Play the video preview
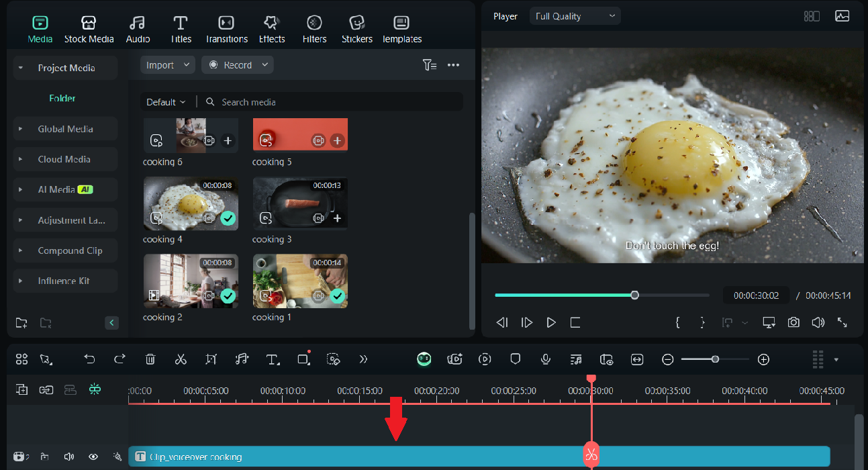The image size is (868, 470). [551, 323]
